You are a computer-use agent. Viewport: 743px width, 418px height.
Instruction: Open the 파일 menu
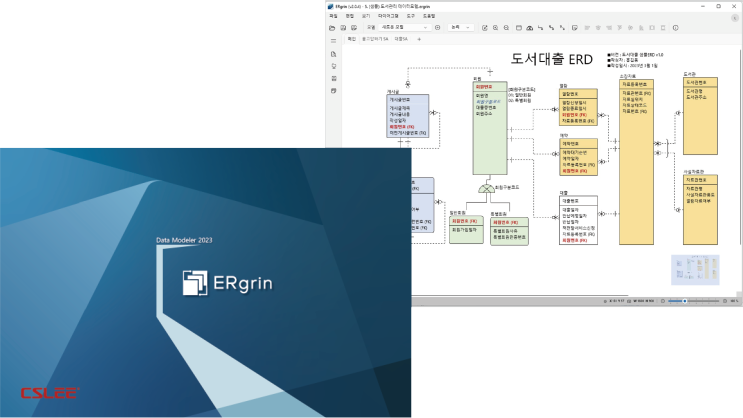tap(333, 16)
